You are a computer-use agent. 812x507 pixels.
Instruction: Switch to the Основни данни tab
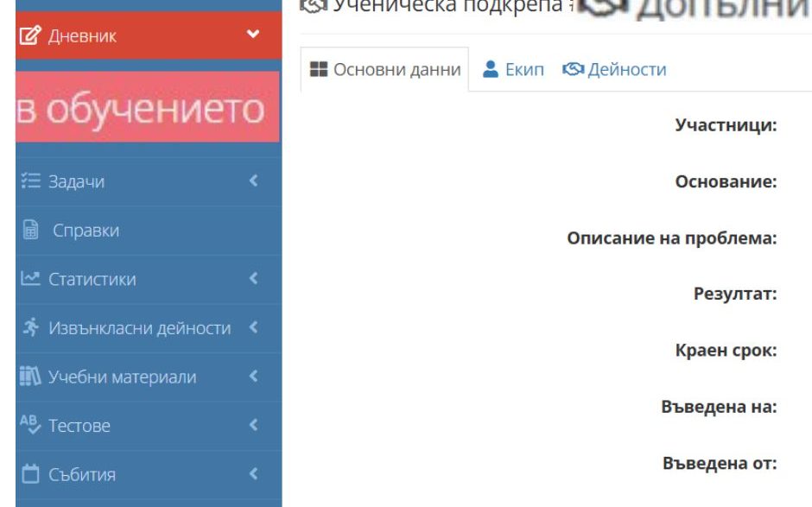pyautogui.click(x=384, y=70)
